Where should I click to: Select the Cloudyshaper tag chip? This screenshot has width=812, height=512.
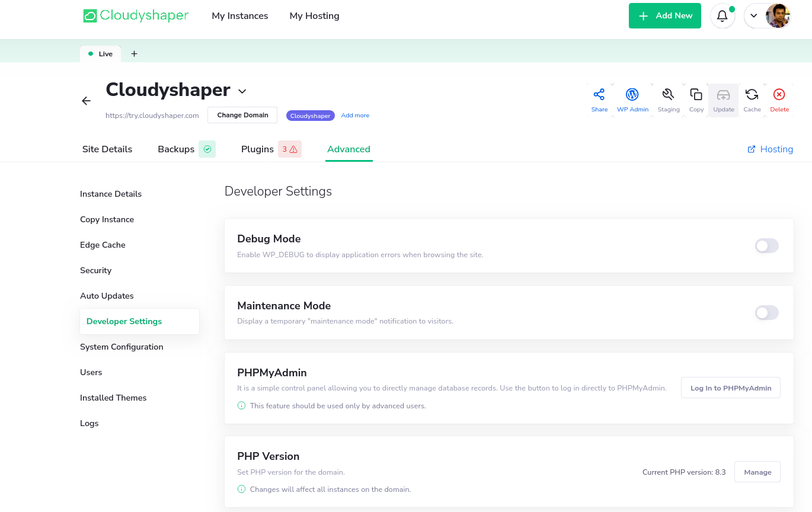310,115
